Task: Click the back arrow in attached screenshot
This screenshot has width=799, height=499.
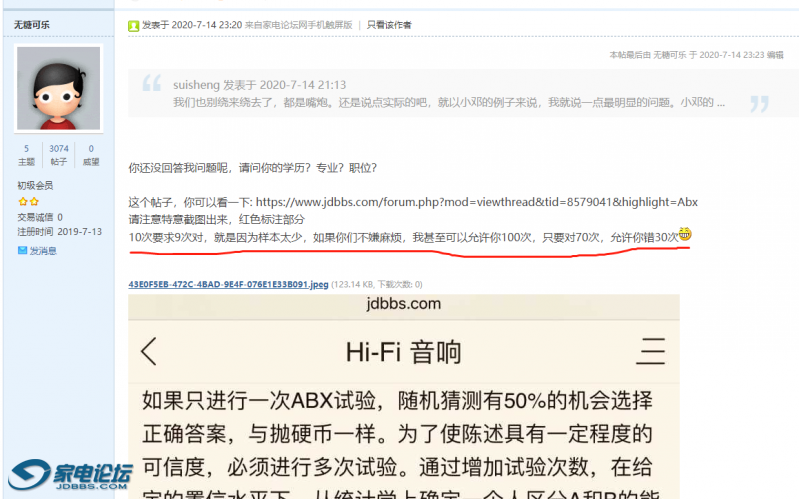Action: coord(149,351)
